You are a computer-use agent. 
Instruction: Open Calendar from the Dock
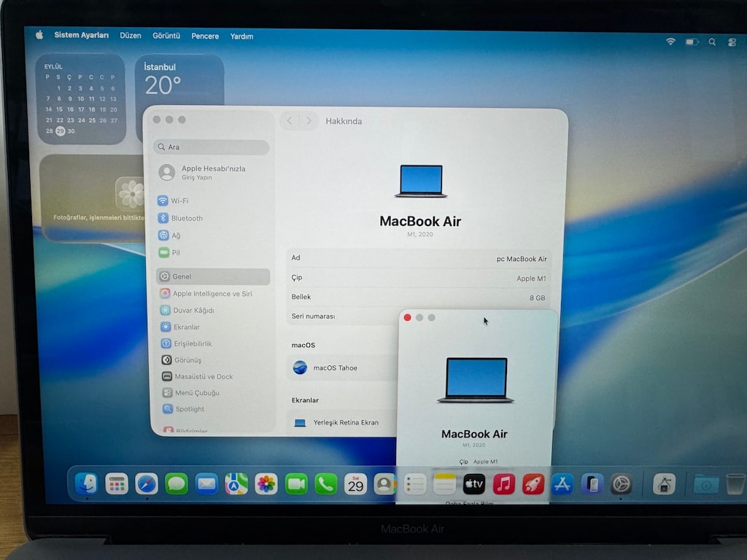[356, 485]
